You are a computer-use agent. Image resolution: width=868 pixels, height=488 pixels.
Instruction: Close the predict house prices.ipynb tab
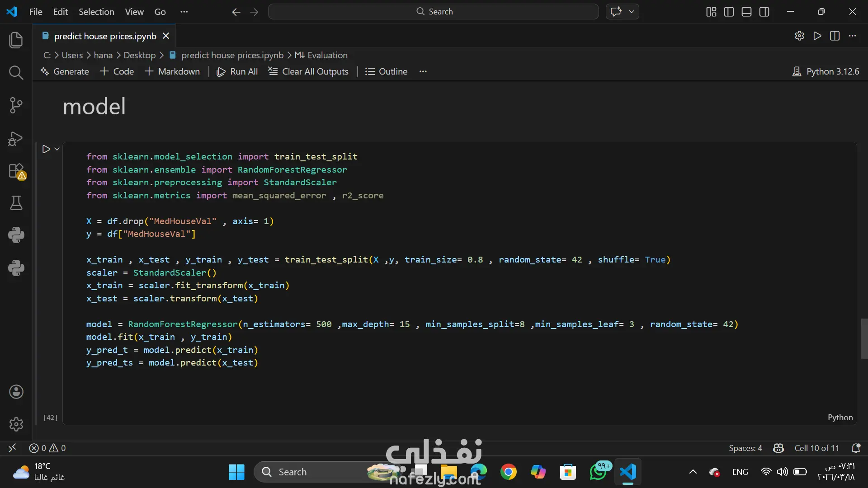point(166,36)
